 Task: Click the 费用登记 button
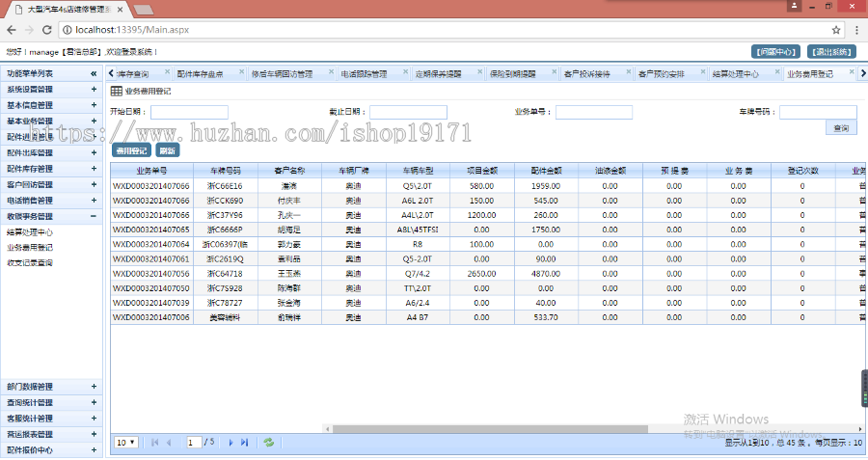coord(131,150)
